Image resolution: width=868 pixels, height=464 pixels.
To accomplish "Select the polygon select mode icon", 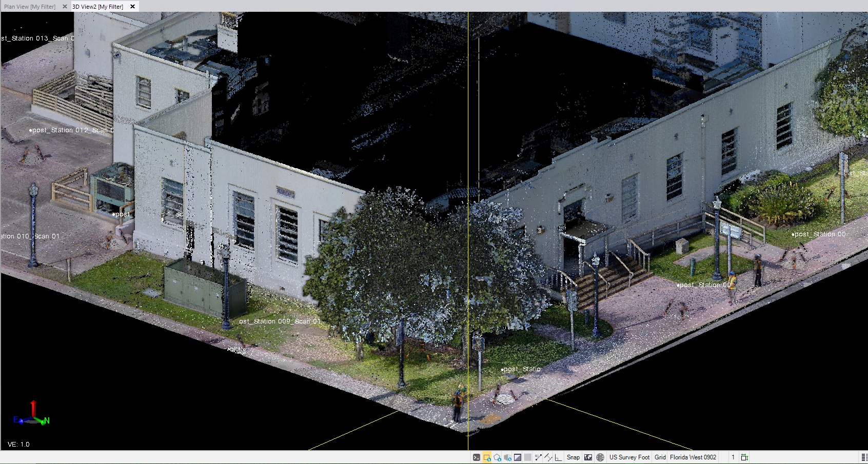I will (x=497, y=457).
